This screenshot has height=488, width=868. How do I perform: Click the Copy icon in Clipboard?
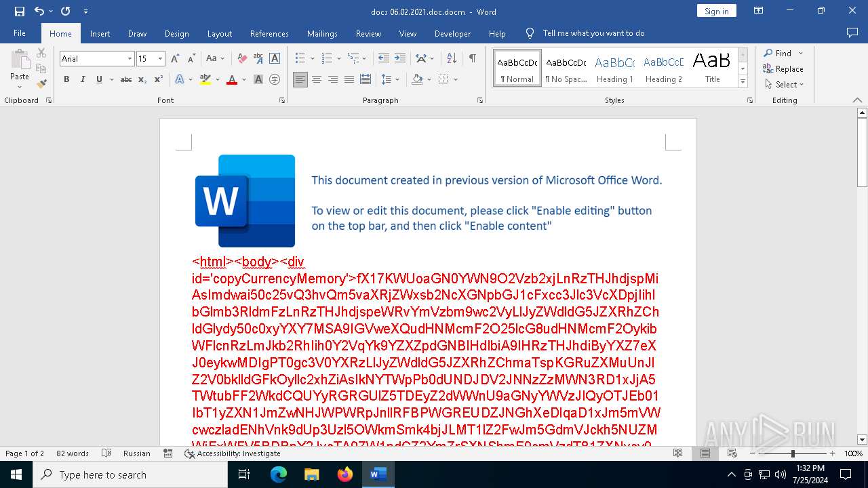coord(41,68)
